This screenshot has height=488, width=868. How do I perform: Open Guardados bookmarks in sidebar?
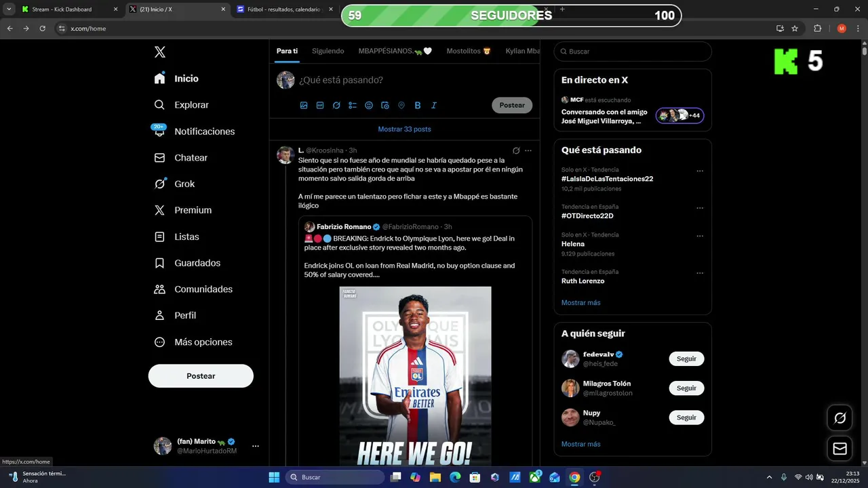point(187,263)
